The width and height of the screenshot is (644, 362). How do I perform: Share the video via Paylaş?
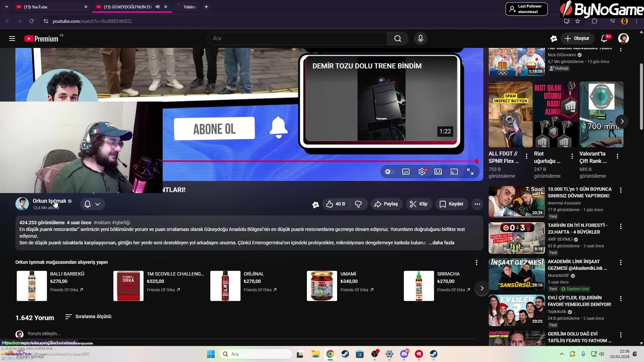click(x=386, y=204)
